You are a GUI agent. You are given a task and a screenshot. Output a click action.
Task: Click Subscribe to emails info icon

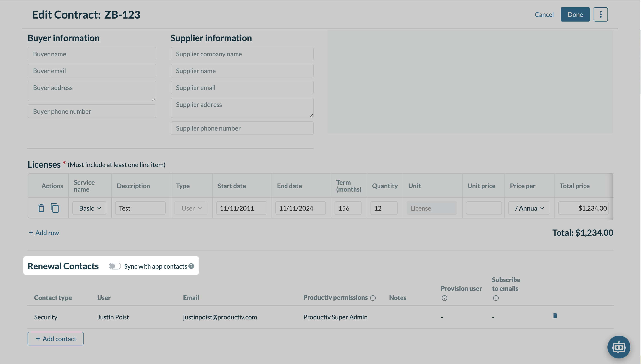pyautogui.click(x=495, y=298)
